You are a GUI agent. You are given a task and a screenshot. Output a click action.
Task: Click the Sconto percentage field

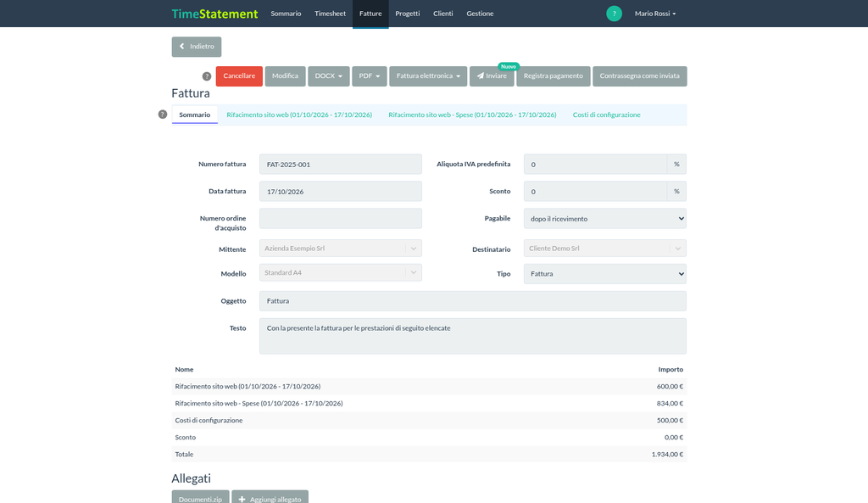click(595, 191)
